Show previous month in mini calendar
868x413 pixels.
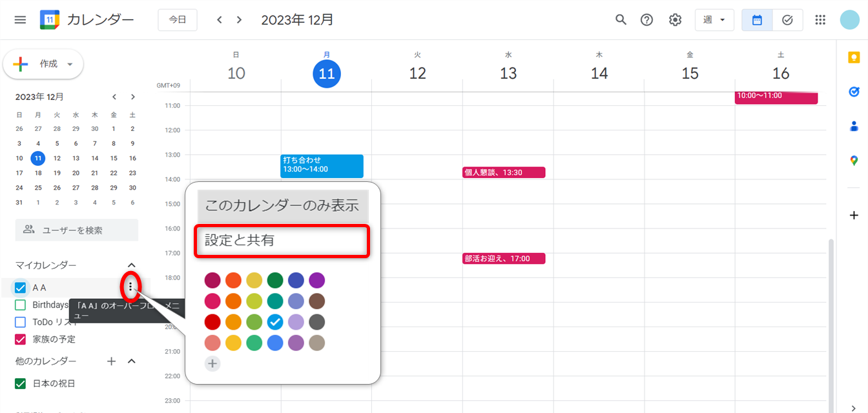[114, 97]
